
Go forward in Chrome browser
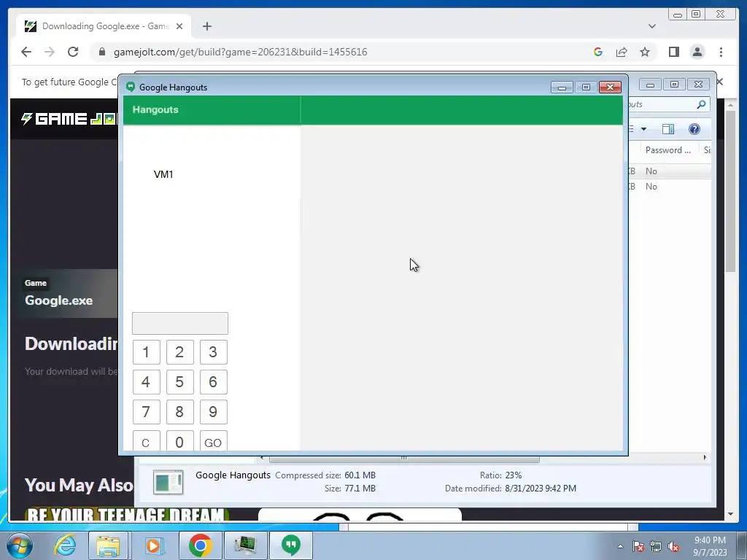pos(50,52)
